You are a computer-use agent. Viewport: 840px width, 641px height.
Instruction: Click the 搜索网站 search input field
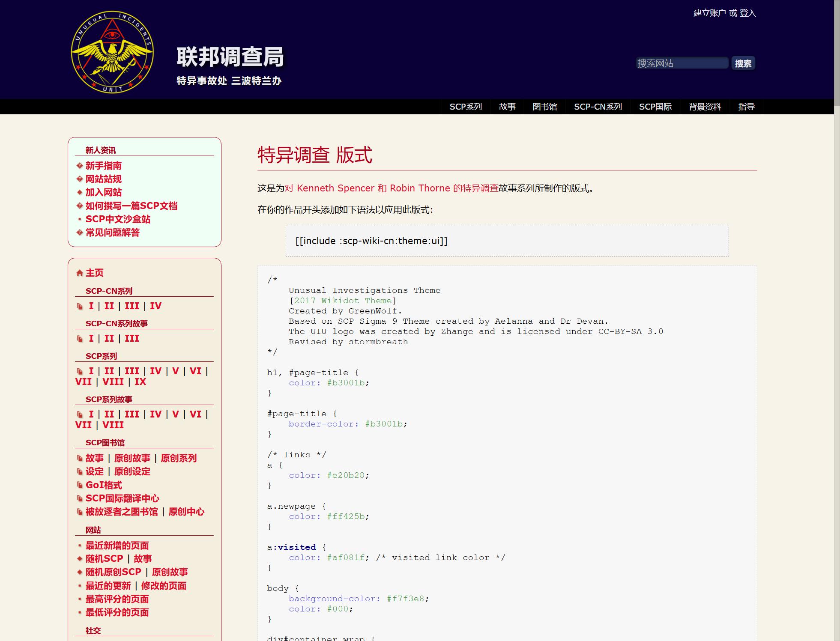682,63
